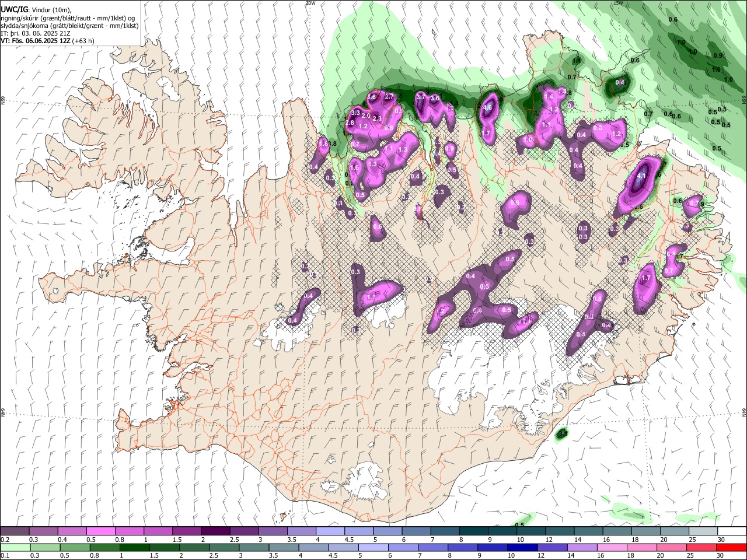Click the 0.1 label under the rain legend

pos(5,555)
